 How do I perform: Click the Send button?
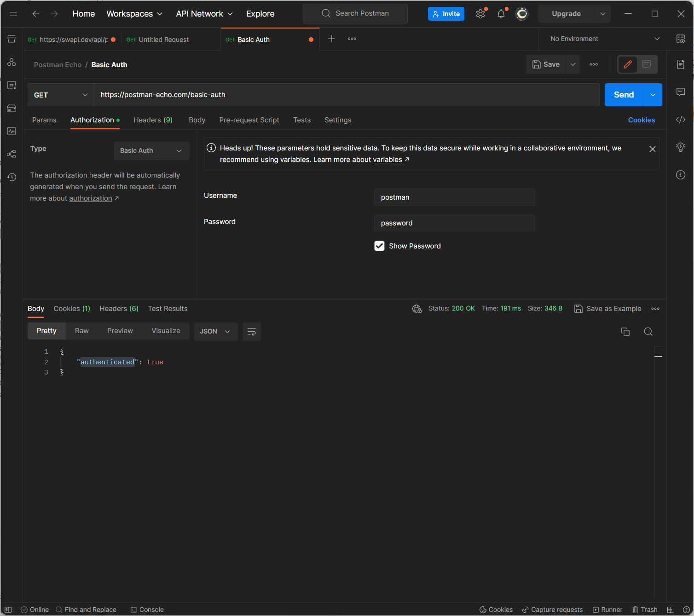624,95
